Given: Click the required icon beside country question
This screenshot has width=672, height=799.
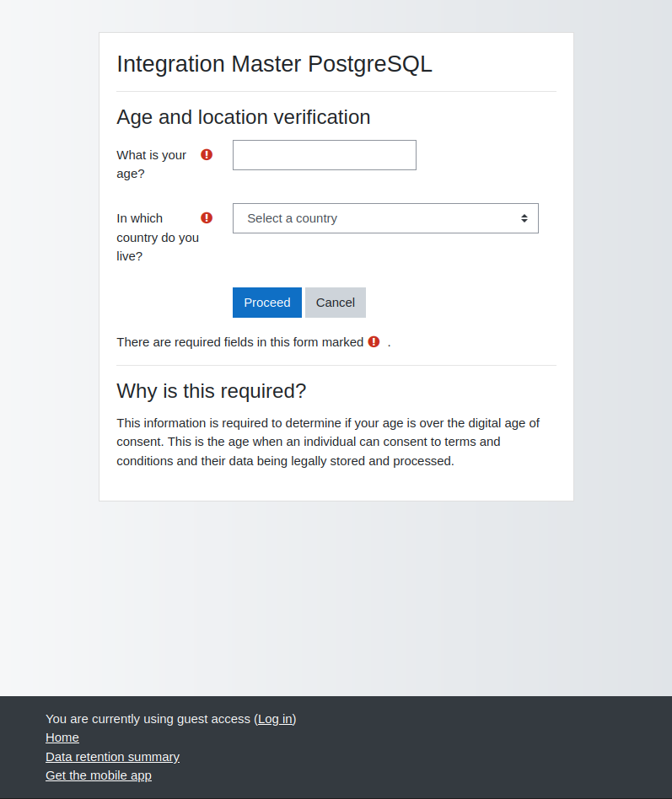Looking at the screenshot, I should tap(207, 217).
